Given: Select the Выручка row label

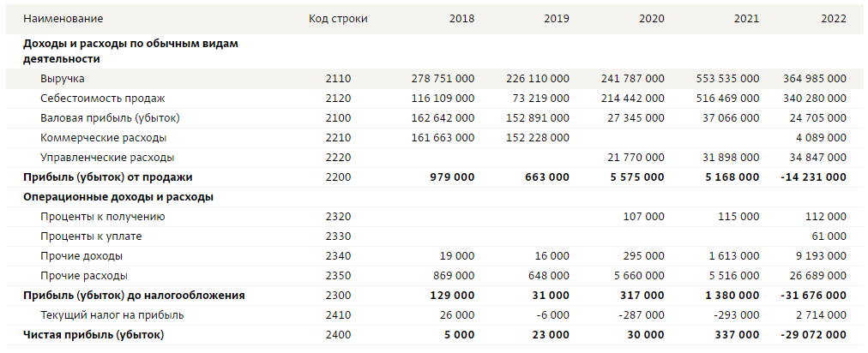Looking at the screenshot, I should (x=62, y=79).
